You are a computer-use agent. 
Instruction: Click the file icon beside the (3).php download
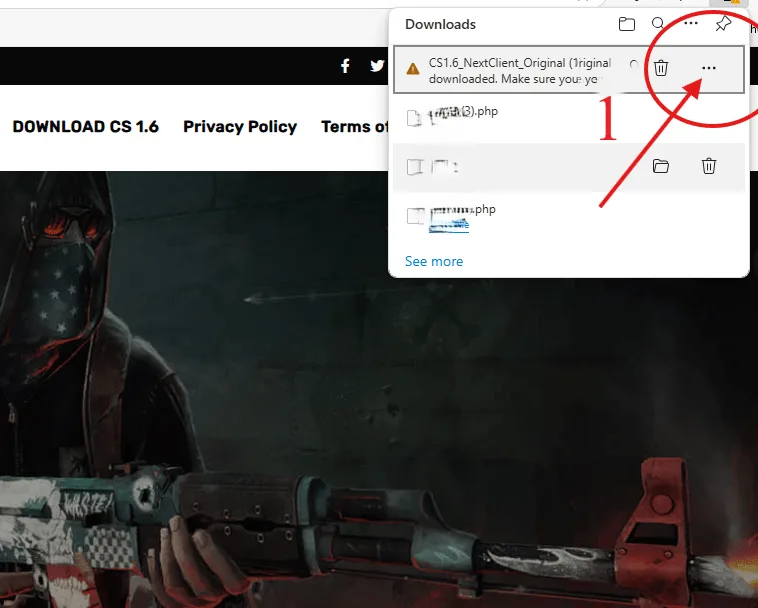pyautogui.click(x=414, y=118)
